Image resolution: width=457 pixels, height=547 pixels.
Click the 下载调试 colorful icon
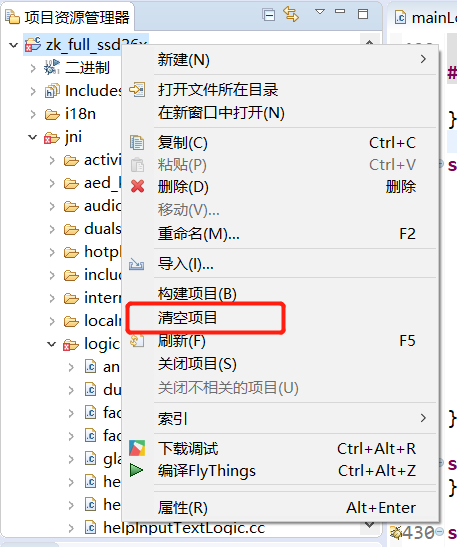[137, 448]
